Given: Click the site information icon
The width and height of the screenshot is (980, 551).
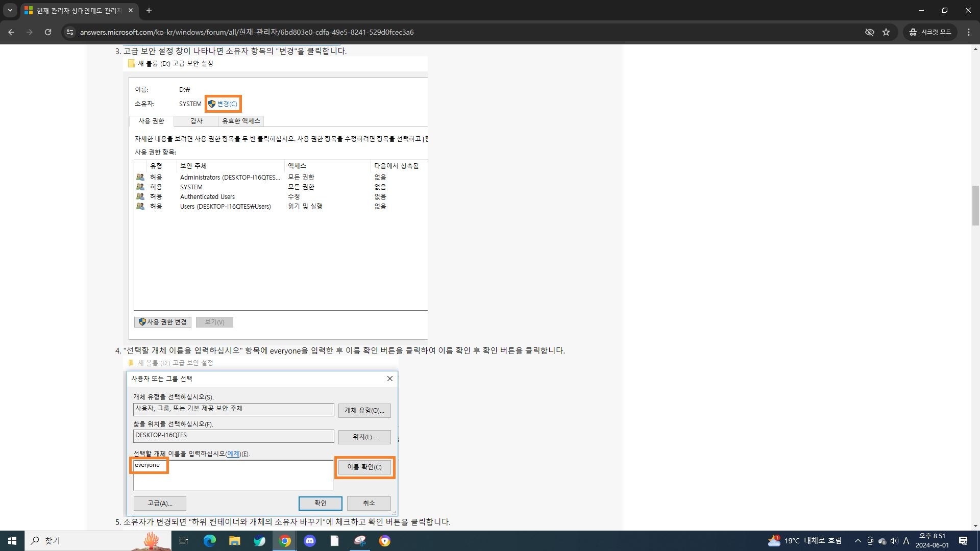Looking at the screenshot, I should point(70,32).
